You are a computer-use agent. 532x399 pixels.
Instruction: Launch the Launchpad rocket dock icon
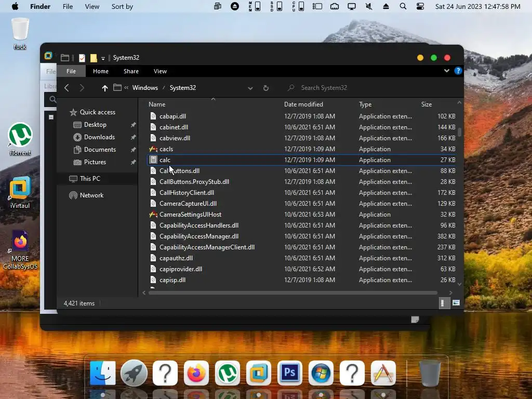tap(134, 373)
